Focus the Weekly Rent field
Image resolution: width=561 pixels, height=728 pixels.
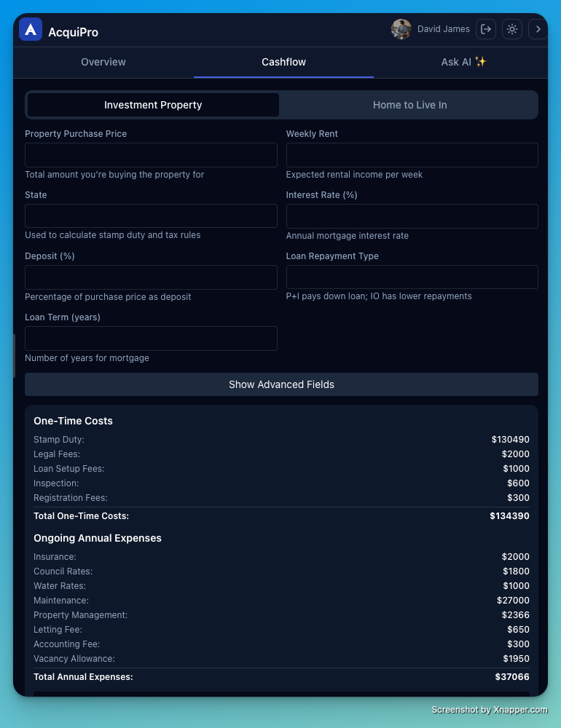click(x=412, y=155)
